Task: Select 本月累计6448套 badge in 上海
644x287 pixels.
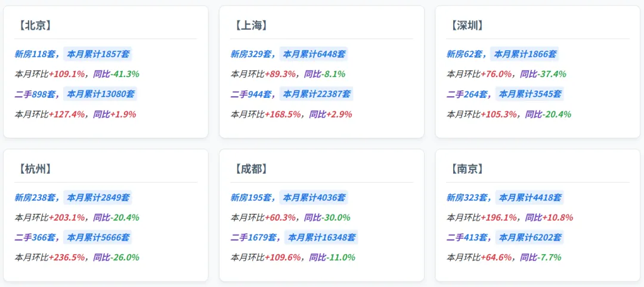Action: coord(314,54)
